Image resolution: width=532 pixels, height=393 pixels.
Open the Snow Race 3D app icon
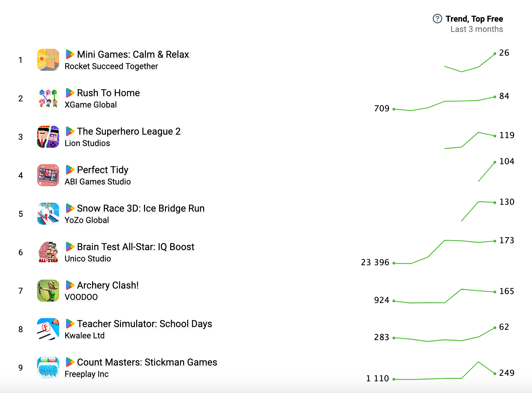48,214
